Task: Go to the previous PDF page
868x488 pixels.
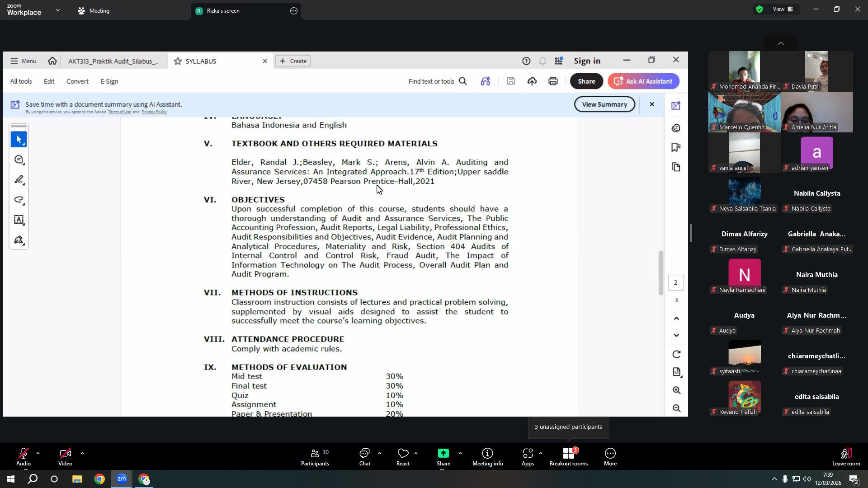Action: tap(676, 319)
